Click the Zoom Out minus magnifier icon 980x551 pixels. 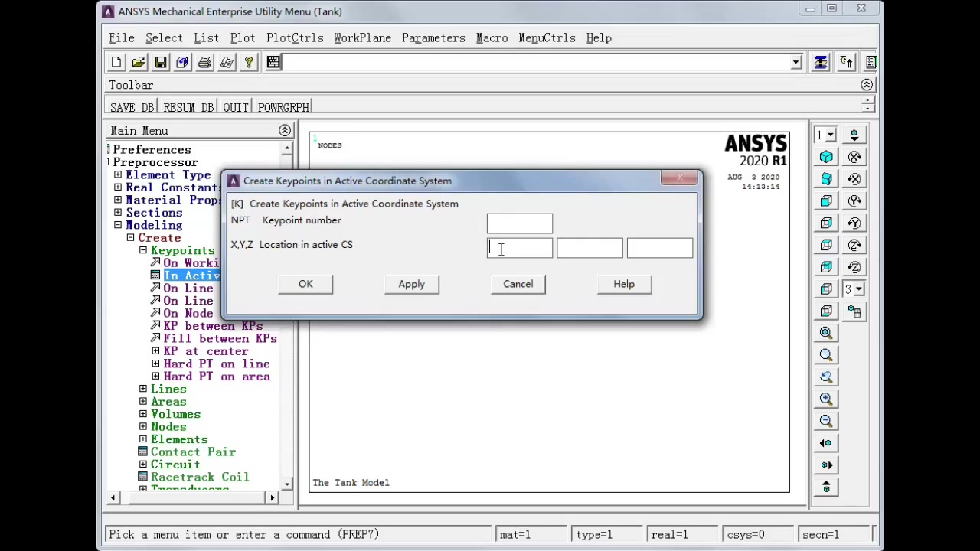click(826, 421)
